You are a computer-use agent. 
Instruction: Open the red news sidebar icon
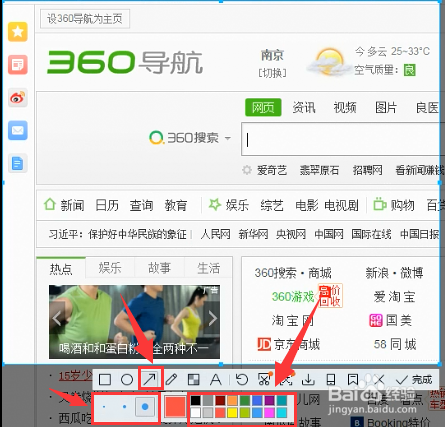pos(18,65)
